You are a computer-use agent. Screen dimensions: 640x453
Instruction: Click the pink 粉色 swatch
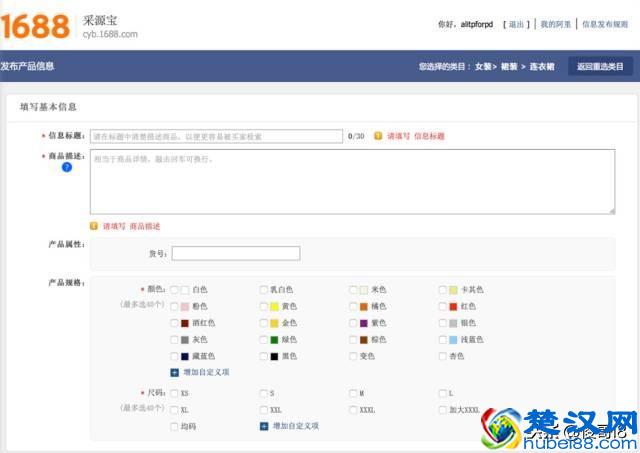click(x=185, y=306)
